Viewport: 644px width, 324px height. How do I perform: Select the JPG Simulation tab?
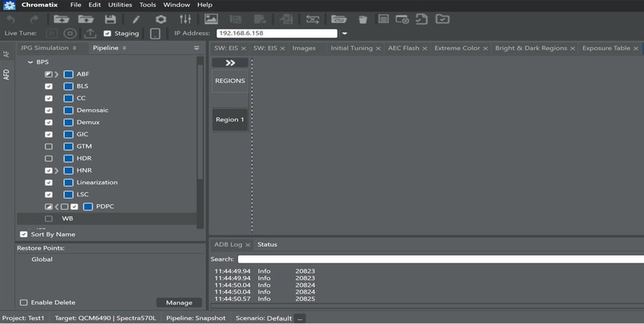[45, 48]
